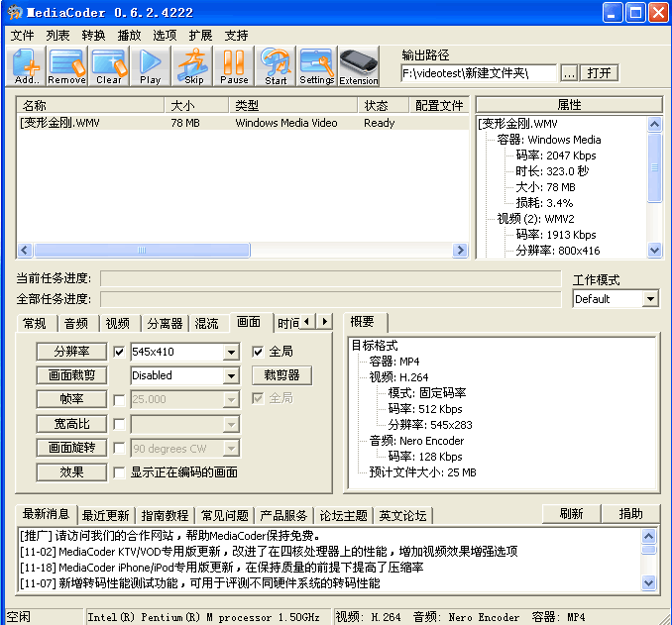Image resolution: width=672 pixels, height=625 pixels.
Task: Hit the Pause toolbar icon
Action: pos(234,66)
